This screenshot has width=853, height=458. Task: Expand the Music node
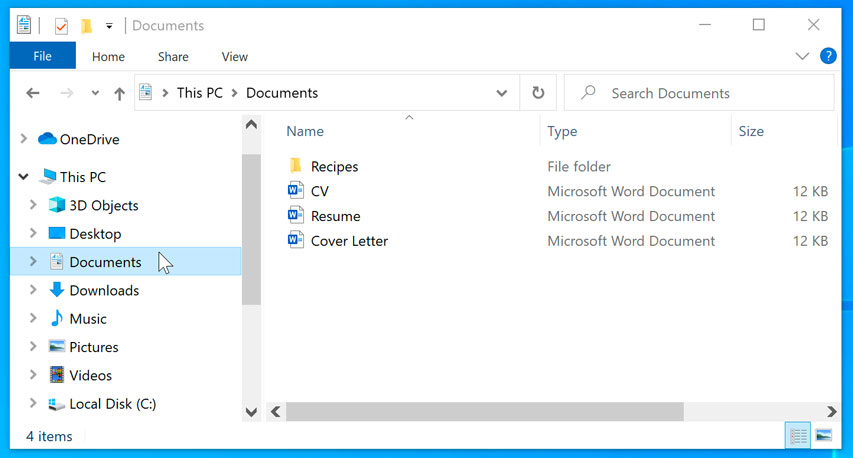(33, 318)
